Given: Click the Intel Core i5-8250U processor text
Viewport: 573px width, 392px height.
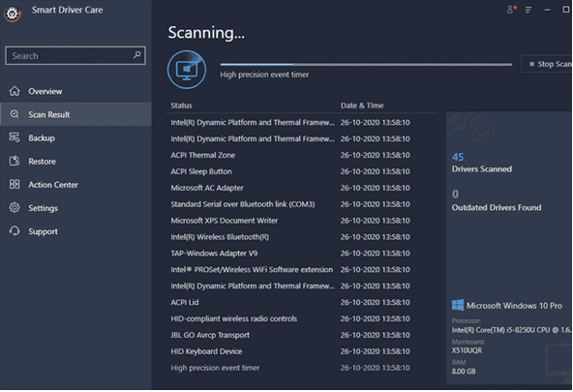Looking at the screenshot, I should click(x=512, y=330).
